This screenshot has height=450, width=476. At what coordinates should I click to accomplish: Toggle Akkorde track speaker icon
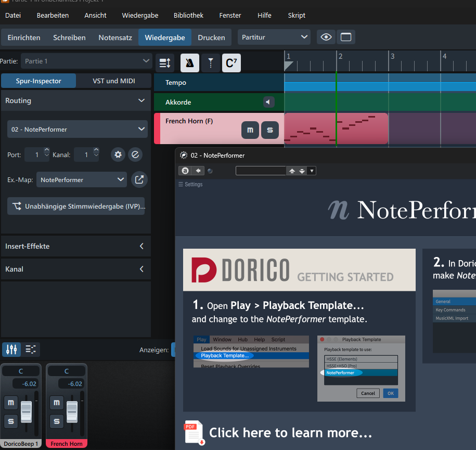pyautogui.click(x=268, y=102)
